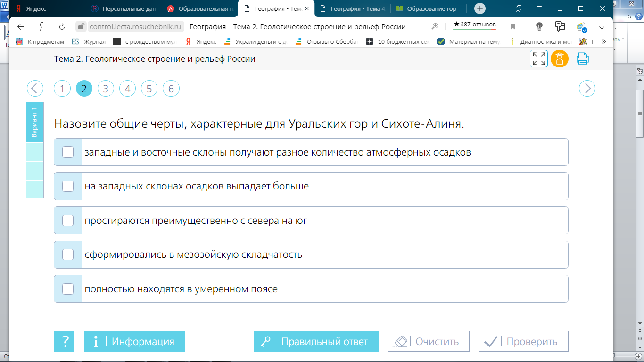Show the Правильный ответ
The width and height of the screenshot is (644, 362).
coord(316,341)
